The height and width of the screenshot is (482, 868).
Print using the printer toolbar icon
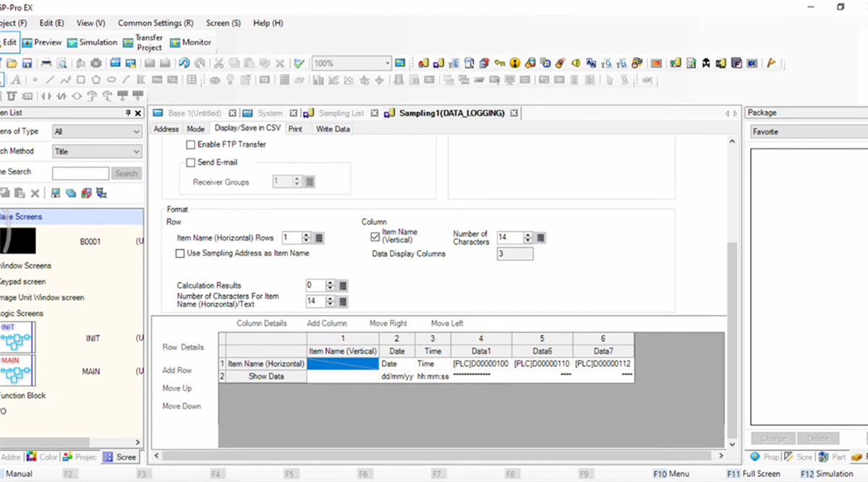[46, 64]
